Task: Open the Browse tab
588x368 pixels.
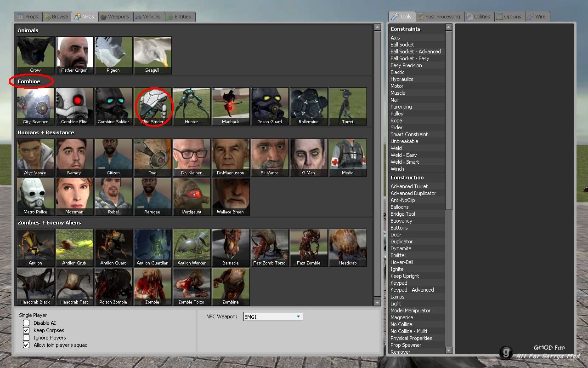Action: pos(56,17)
